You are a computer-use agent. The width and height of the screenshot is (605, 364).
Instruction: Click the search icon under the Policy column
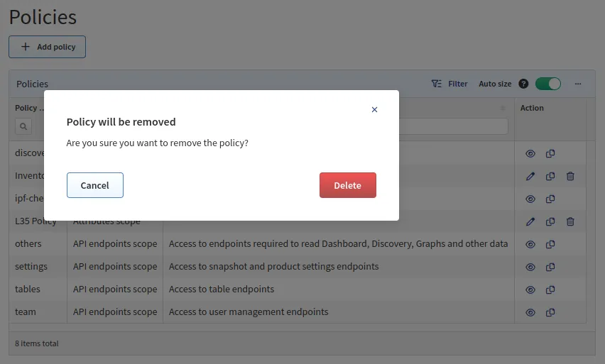pos(23,126)
